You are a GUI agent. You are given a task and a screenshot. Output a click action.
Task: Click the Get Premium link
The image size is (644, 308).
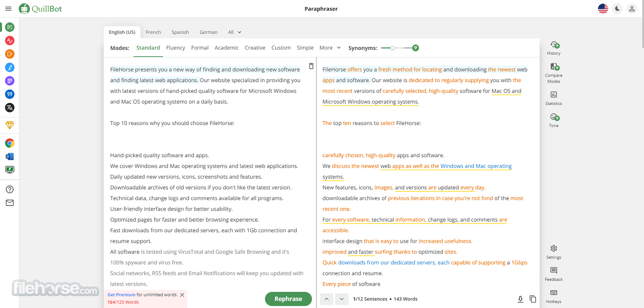coord(121,295)
